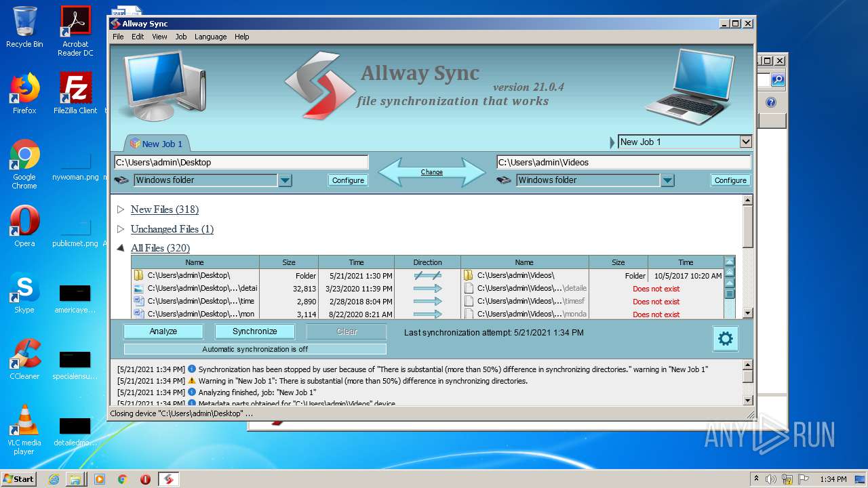Screen dimensions: 868x488
Task: Click the Allway Sync taskbar button
Action: [168, 479]
